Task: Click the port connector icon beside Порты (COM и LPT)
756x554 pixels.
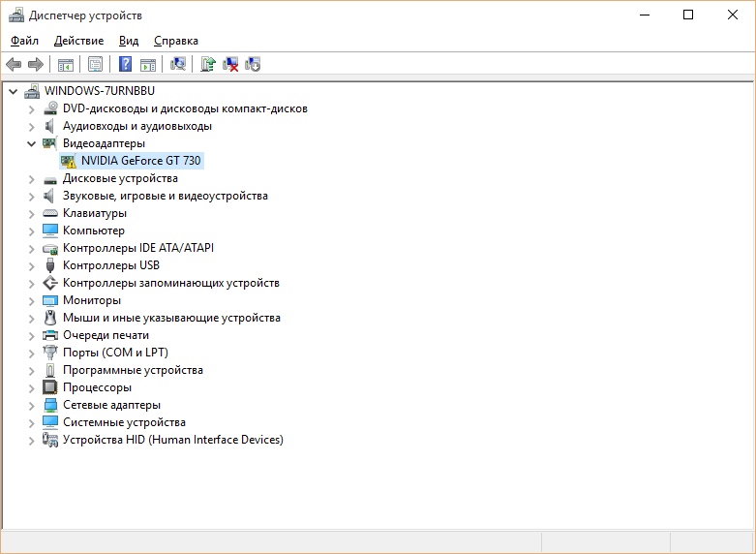Action: point(50,353)
